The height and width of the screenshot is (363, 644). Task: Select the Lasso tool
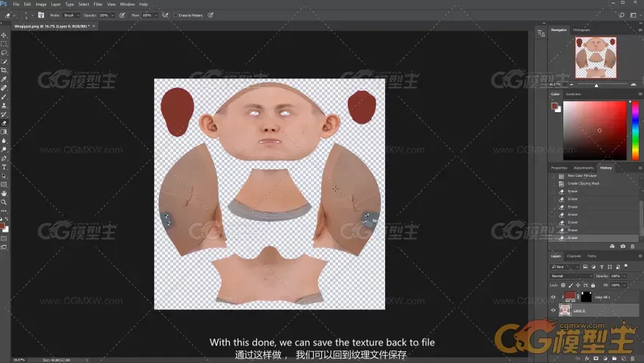coord(4,53)
